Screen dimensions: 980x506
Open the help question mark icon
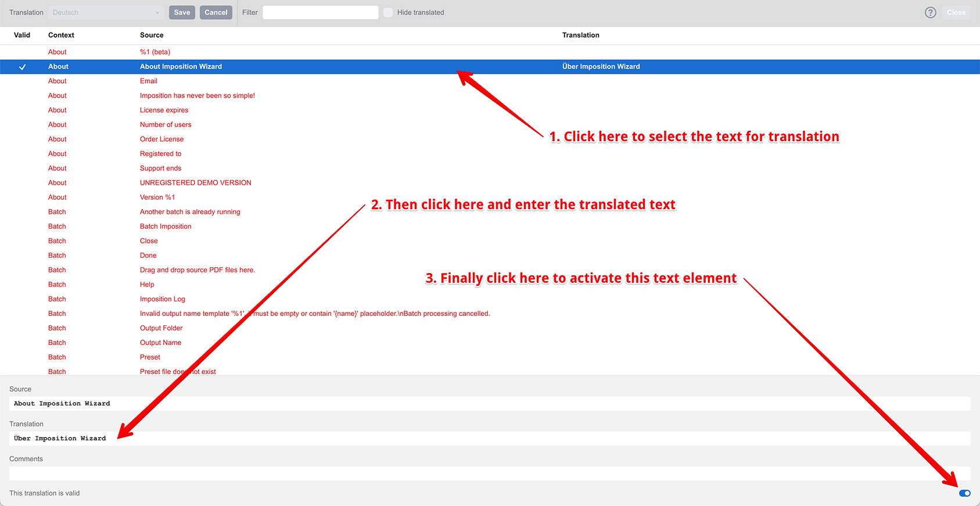pyautogui.click(x=931, y=12)
